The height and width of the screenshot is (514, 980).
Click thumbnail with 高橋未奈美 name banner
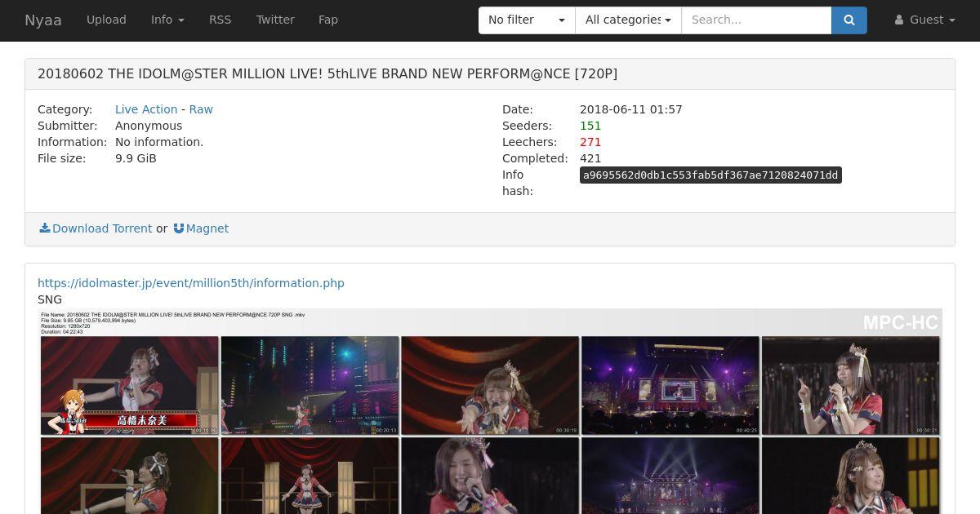point(130,385)
